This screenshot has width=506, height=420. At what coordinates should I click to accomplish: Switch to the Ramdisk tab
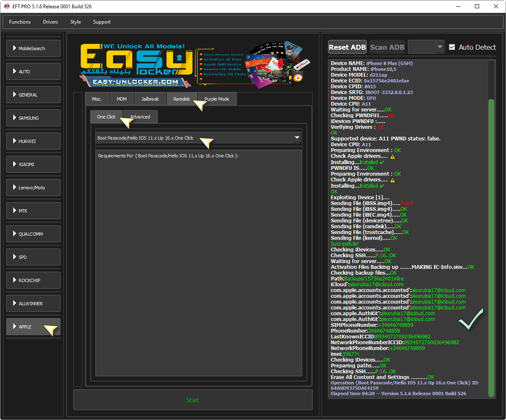point(182,99)
